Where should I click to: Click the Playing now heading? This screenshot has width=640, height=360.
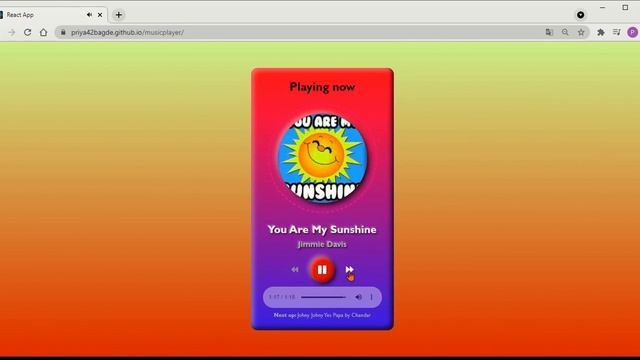[322, 87]
